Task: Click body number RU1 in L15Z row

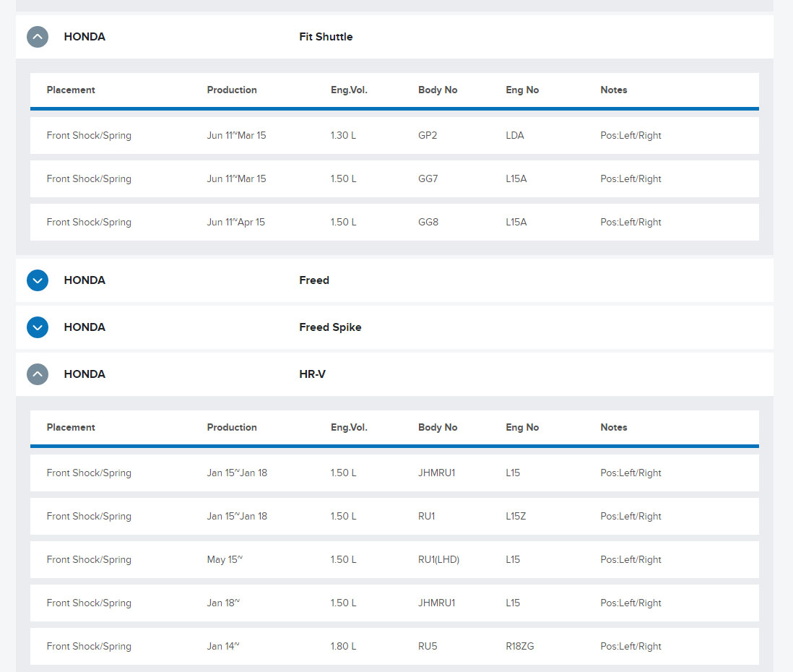Action: click(x=426, y=517)
